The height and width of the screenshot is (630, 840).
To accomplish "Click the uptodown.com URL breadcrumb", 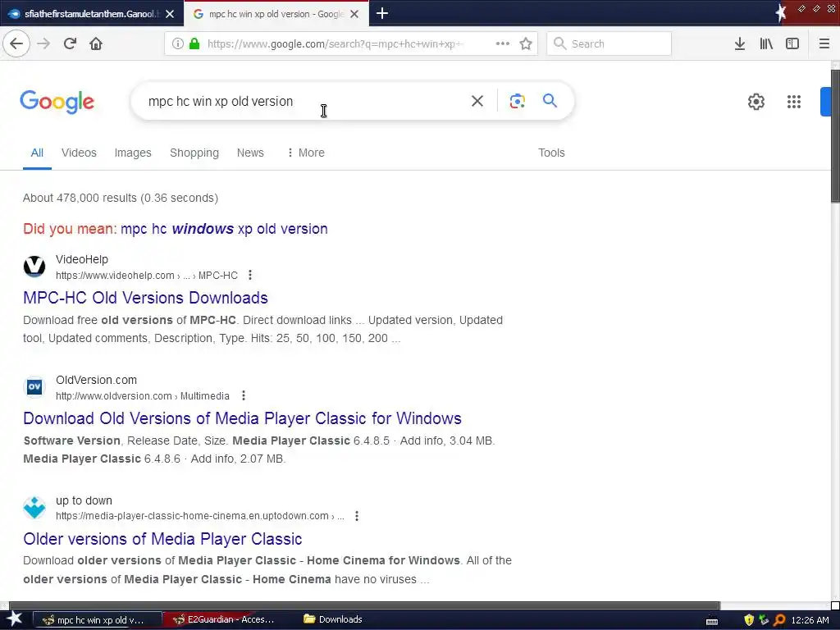I will point(200,516).
